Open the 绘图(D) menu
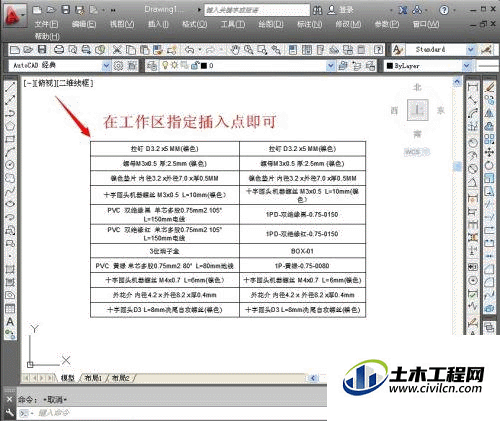Viewport: 500px width, 421px height. click(x=271, y=24)
